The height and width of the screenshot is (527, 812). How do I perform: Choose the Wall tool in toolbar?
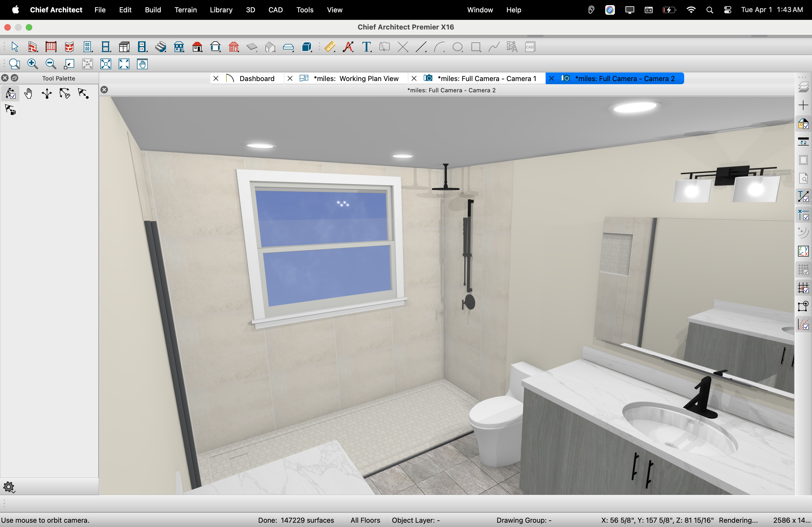(x=33, y=47)
